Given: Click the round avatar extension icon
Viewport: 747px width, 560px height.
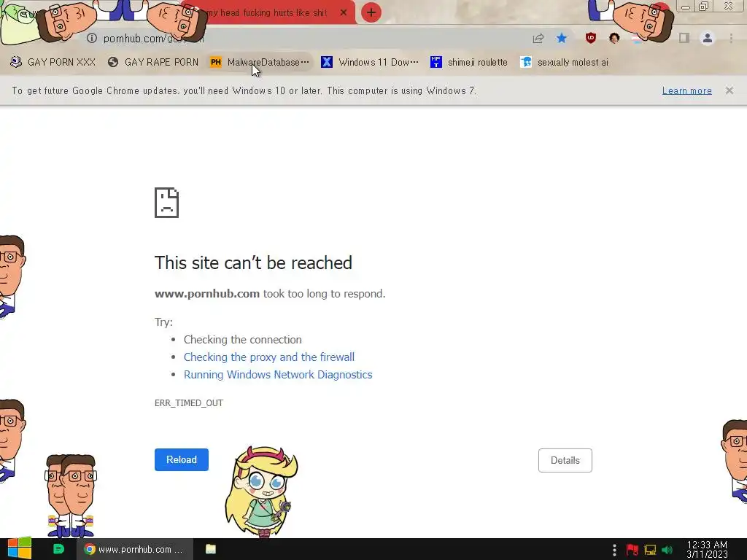Looking at the screenshot, I should coord(614,38).
